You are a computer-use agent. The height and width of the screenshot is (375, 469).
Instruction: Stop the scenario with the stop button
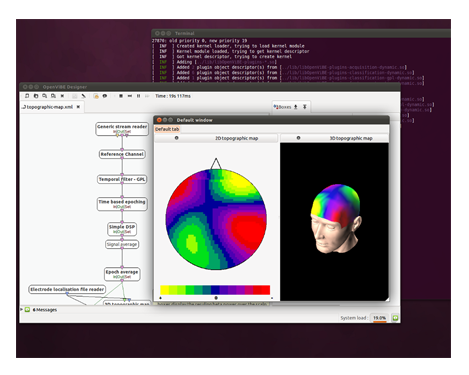121,96
